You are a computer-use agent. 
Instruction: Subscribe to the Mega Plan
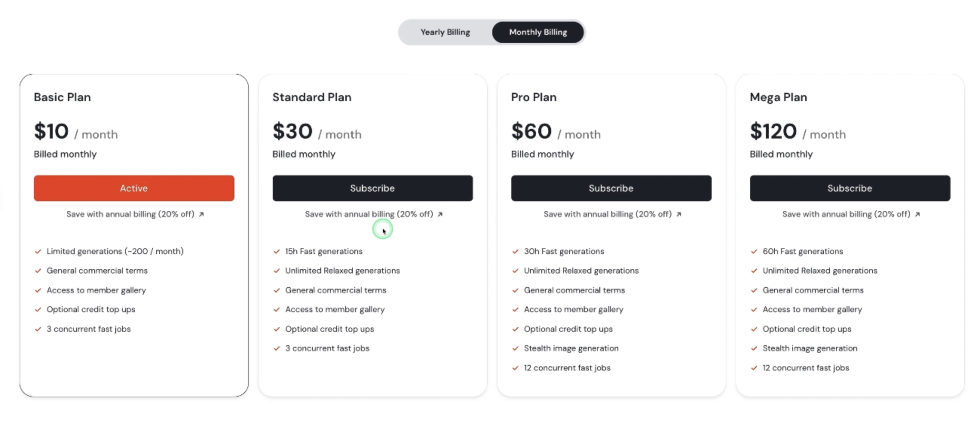(850, 188)
